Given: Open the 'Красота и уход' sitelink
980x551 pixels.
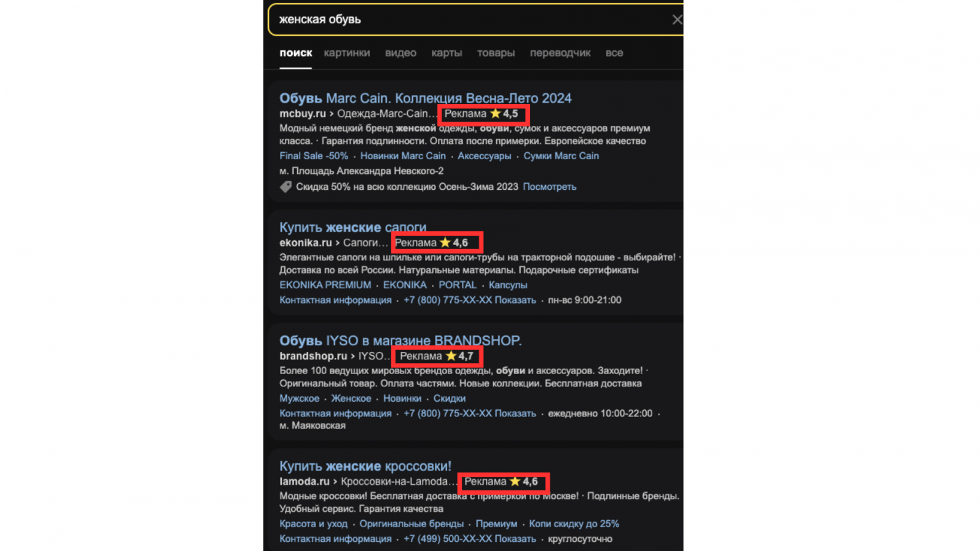Looking at the screenshot, I should click(x=314, y=524).
